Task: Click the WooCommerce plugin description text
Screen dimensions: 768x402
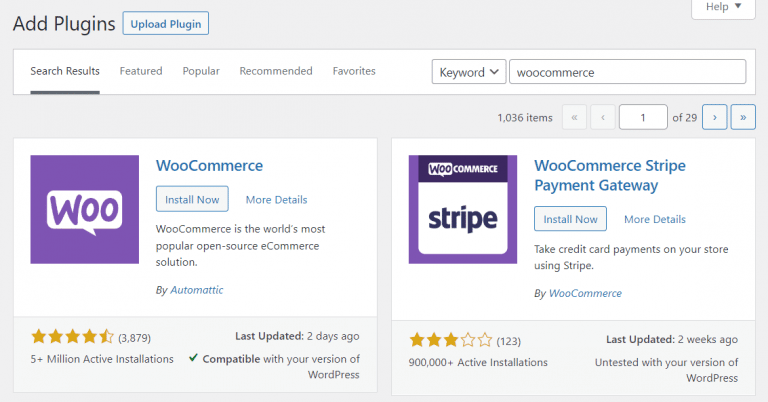Action: tap(240, 245)
